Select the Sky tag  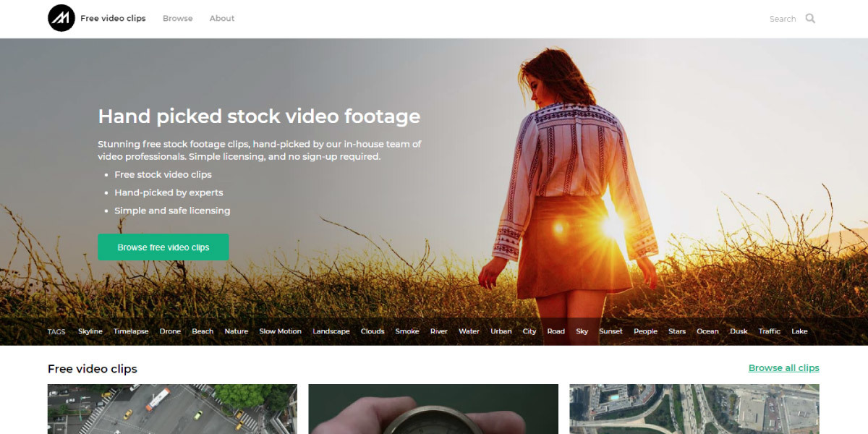pos(582,331)
